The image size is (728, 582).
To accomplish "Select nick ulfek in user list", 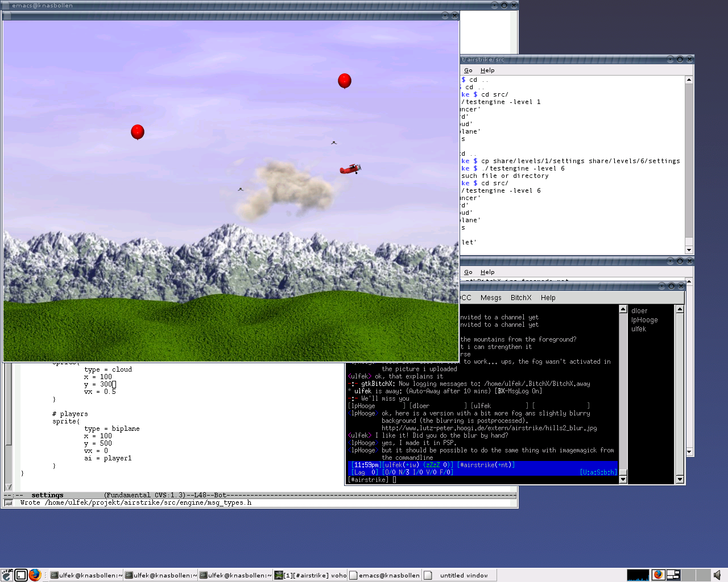I will tap(639, 329).
